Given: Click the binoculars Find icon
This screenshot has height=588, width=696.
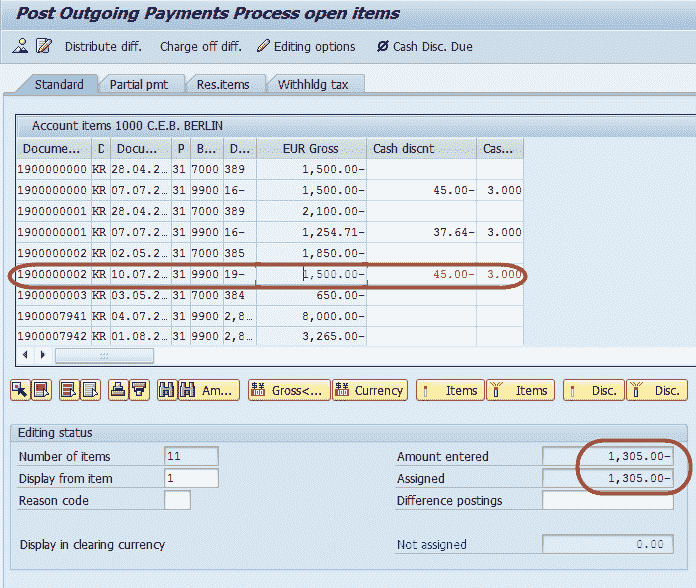Looking at the screenshot, I should (167, 391).
